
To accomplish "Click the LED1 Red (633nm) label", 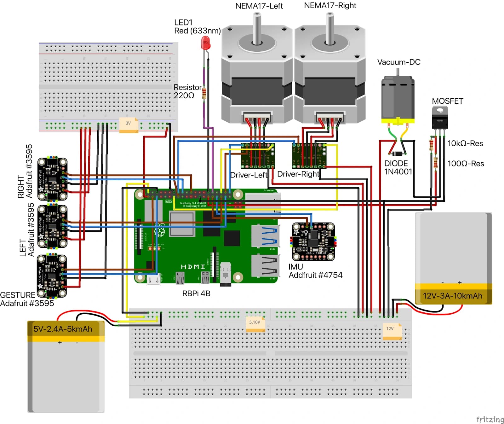I will (x=198, y=26).
